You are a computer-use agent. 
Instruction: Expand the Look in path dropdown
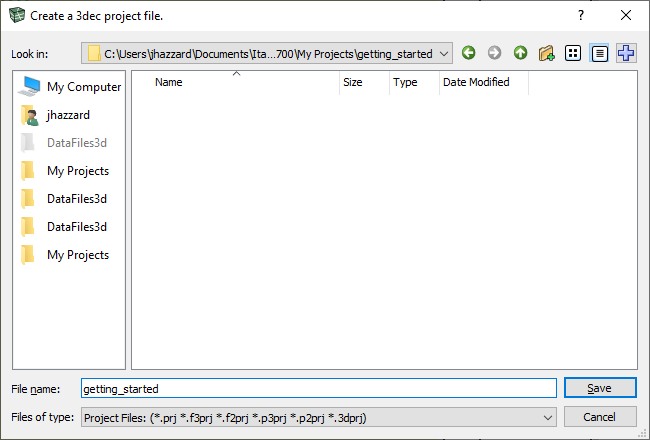(x=444, y=53)
